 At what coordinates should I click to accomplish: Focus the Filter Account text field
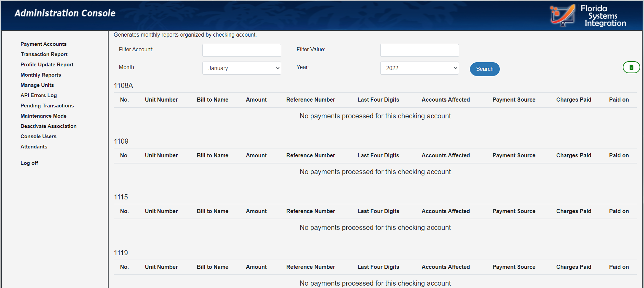tap(241, 50)
